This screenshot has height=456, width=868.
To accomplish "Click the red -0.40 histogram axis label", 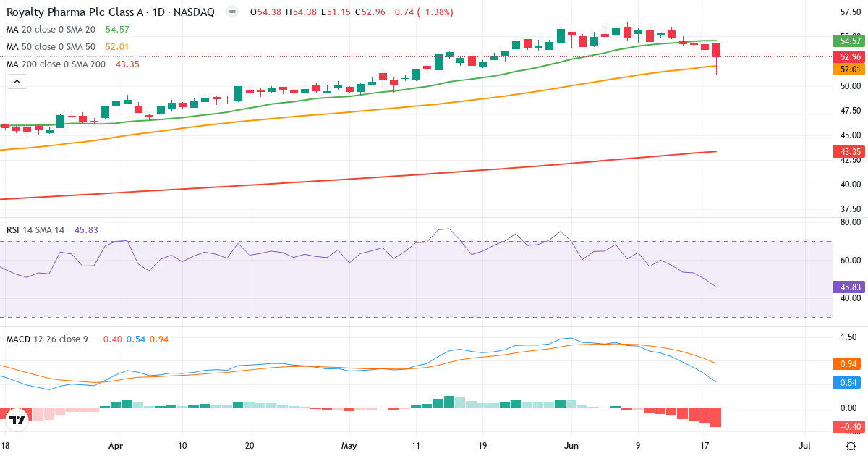I will [x=850, y=426].
